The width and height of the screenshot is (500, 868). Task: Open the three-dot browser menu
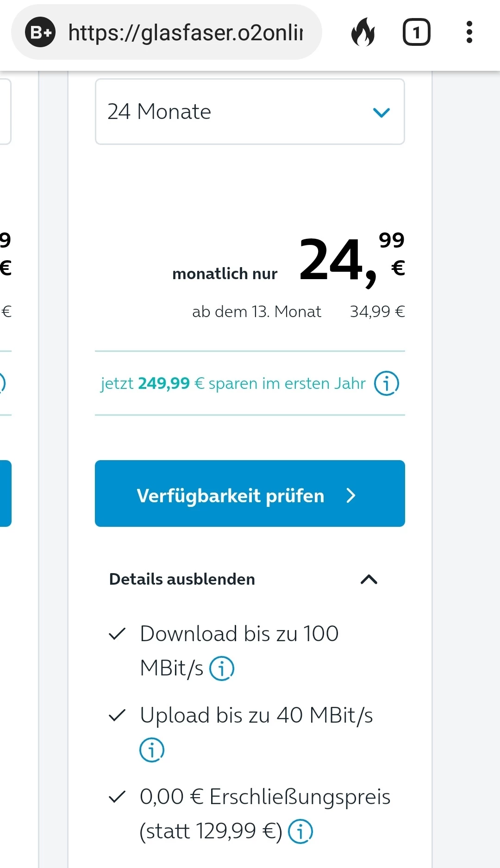coord(469,32)
